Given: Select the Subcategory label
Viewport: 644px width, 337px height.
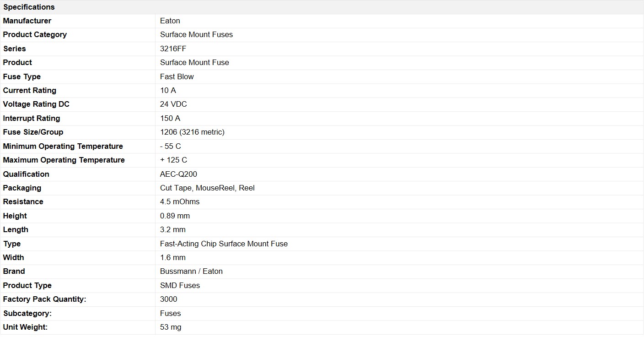Looking at the screenshot, I should click(x=27, y=313).
